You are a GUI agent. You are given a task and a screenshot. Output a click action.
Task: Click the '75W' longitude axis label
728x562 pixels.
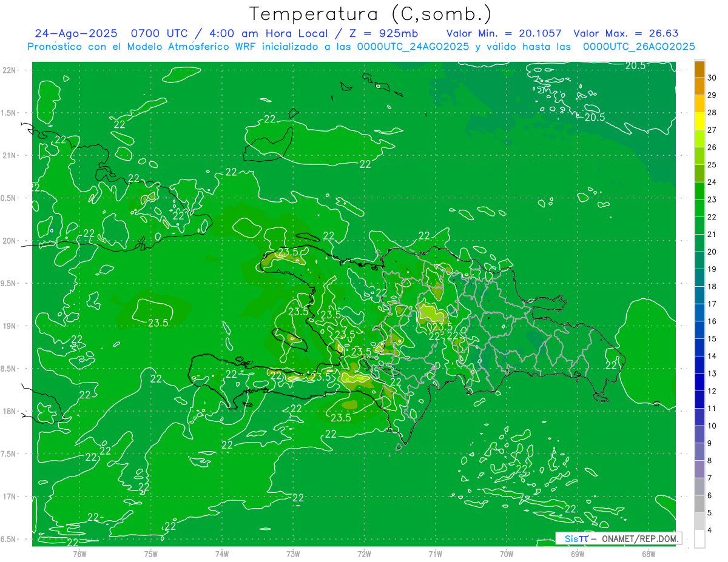[151, 554]
